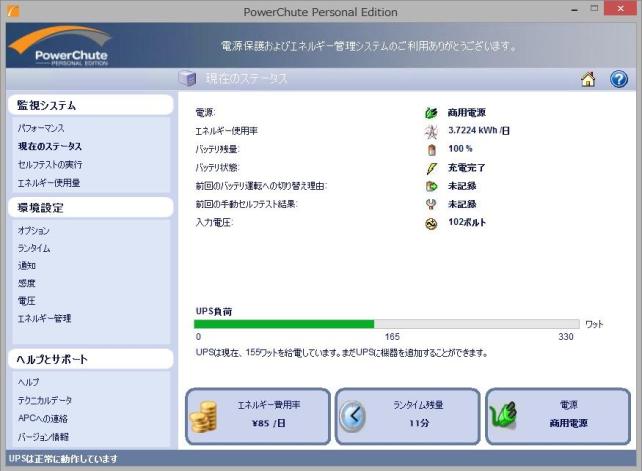Click the green plug icon next to 商用電源
The height and width of the screenshot is (471, 642).
tap(431, 113)
